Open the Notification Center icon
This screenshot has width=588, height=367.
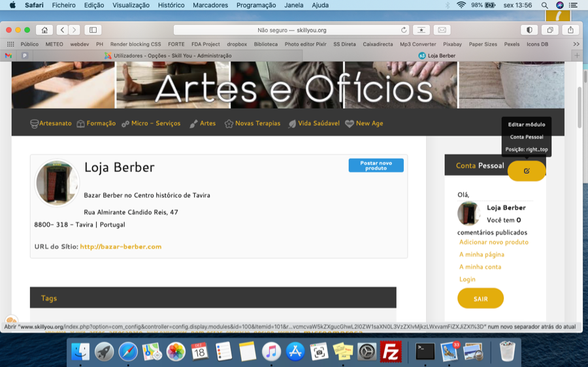[573, 5]
